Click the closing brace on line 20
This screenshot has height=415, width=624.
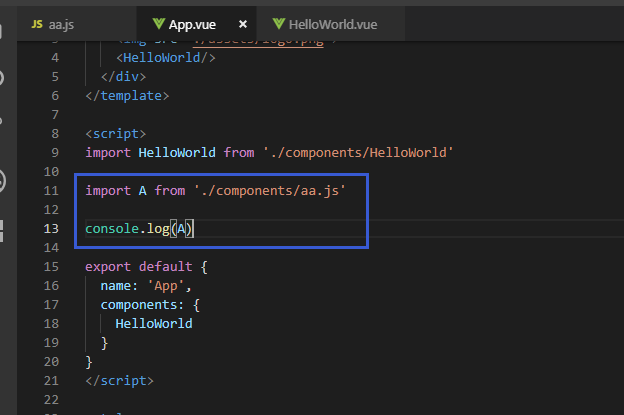click(89, 362)
